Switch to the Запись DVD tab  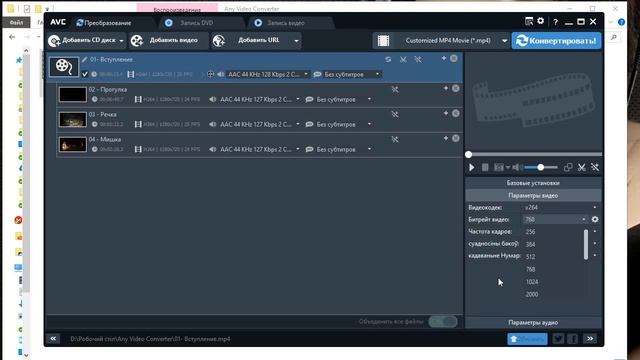[x=197, y=23]
